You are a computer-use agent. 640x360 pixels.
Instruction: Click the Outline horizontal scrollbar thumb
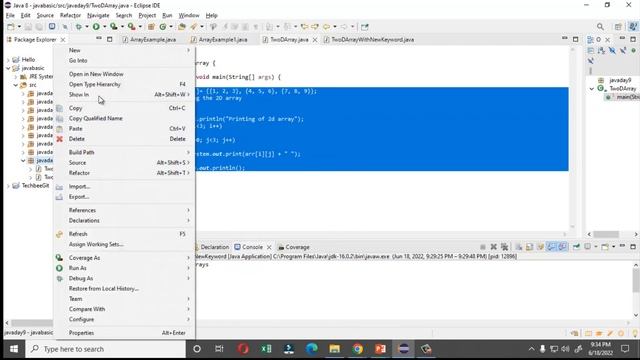click(x=606, y=234)
